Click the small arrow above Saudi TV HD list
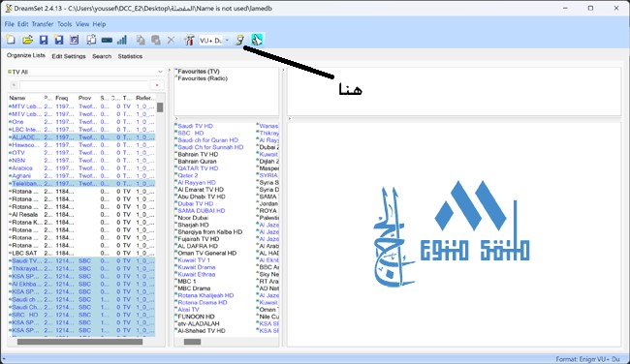 [176, 119]
